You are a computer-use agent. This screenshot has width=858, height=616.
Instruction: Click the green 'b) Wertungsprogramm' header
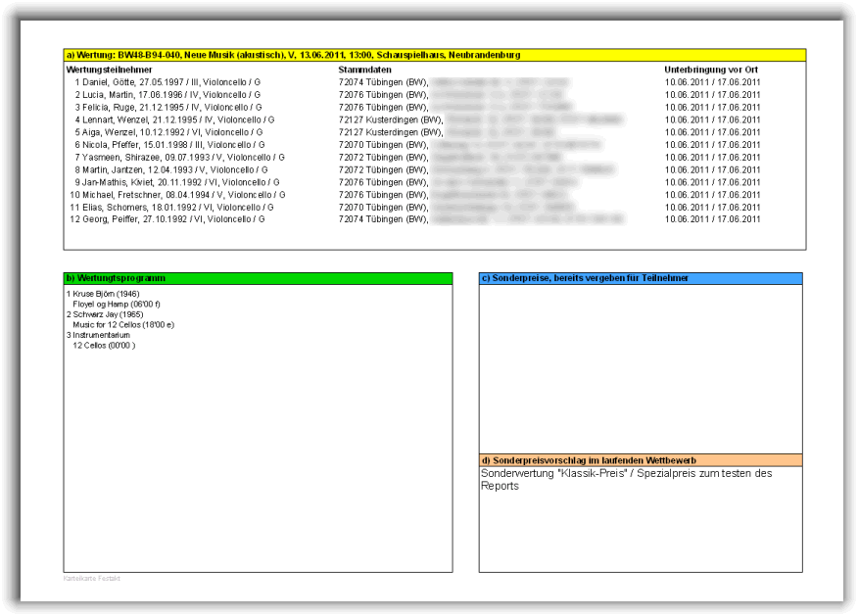click(x=258, y=279)
